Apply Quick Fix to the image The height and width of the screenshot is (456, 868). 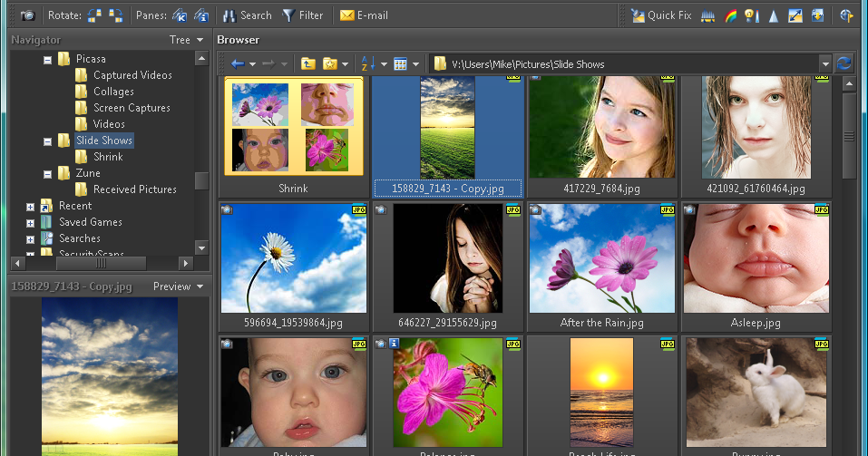pos(661,15)
